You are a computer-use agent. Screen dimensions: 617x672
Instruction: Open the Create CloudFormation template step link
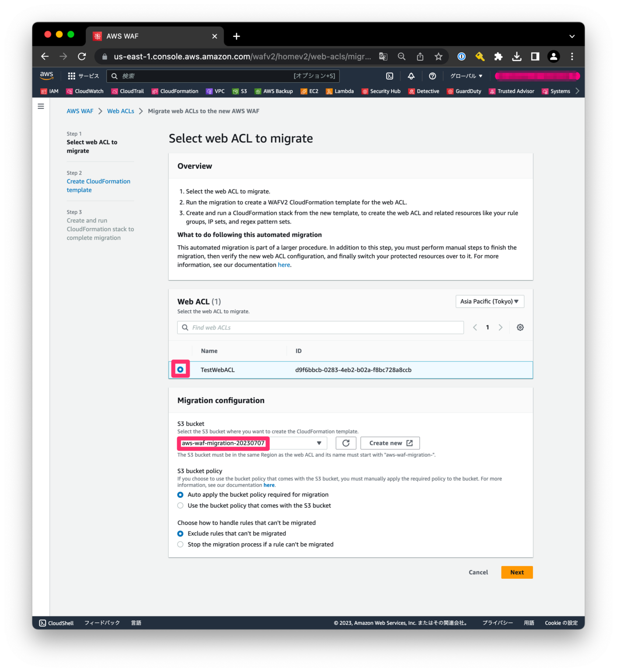tap(98, 185)
